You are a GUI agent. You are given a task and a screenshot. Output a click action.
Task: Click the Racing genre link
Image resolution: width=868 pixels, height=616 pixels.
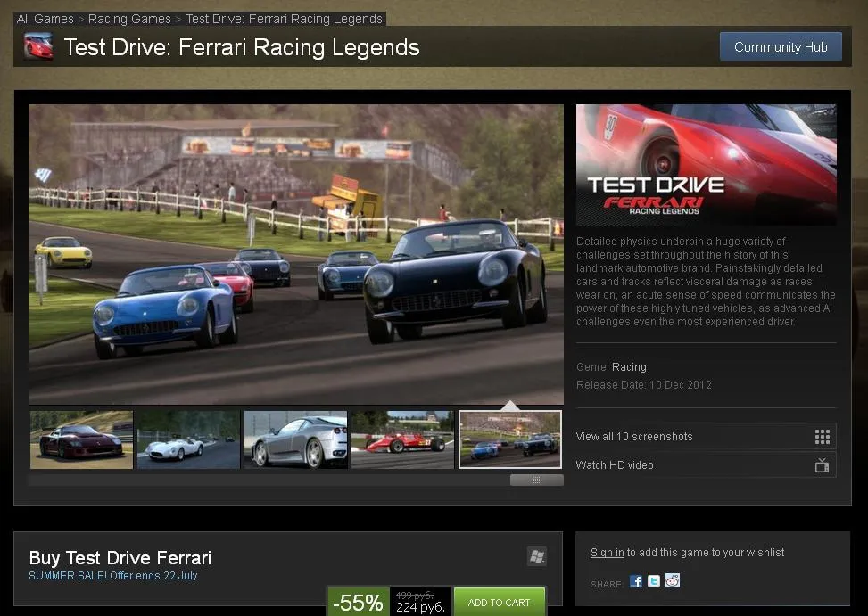[629, 367]
